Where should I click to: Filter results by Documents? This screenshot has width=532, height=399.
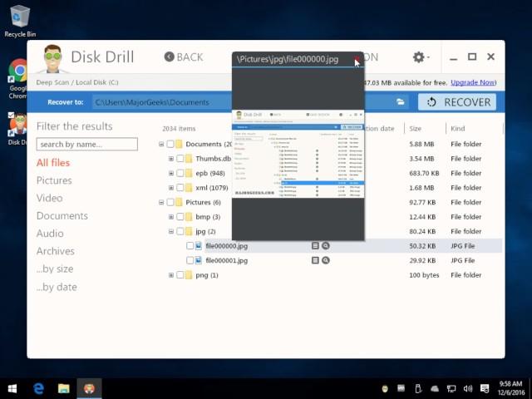tap(62, 216)
